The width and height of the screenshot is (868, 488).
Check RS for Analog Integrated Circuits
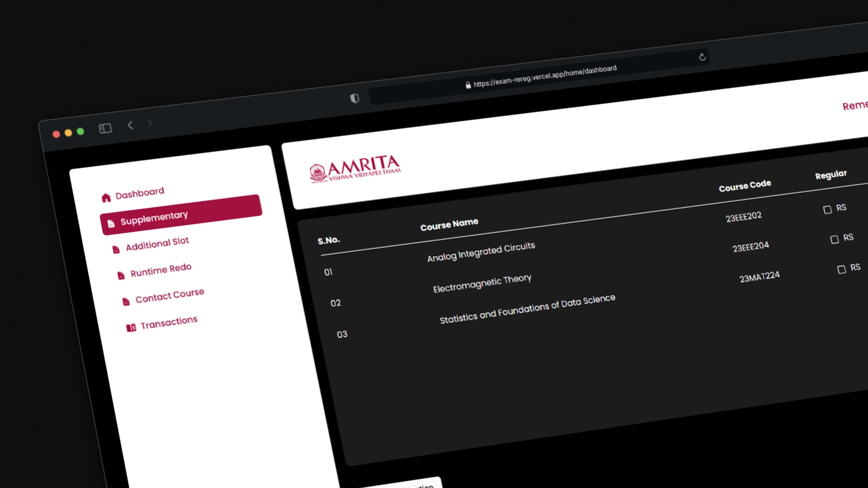827,210
